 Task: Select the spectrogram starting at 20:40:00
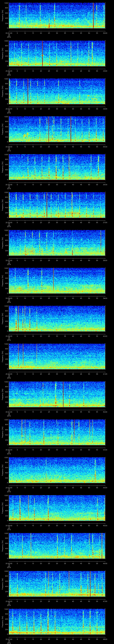click(x=57, y=357)
